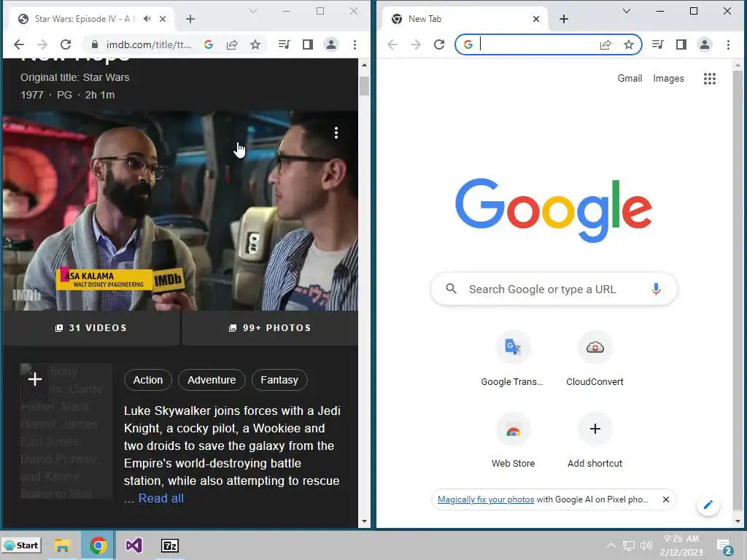Open the CloudConvert shortcut
This screenshot has height=560, width=747.
point(595,359)
